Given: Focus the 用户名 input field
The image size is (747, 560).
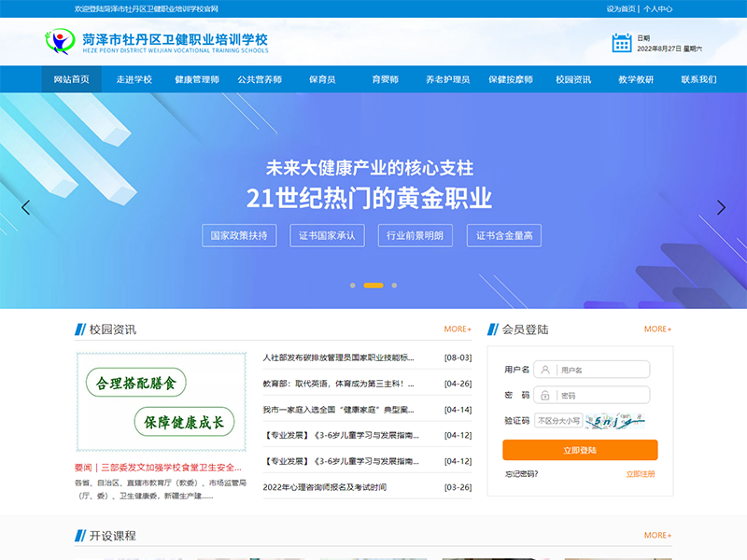Looking at the screenshot, I should coord(593,370).
